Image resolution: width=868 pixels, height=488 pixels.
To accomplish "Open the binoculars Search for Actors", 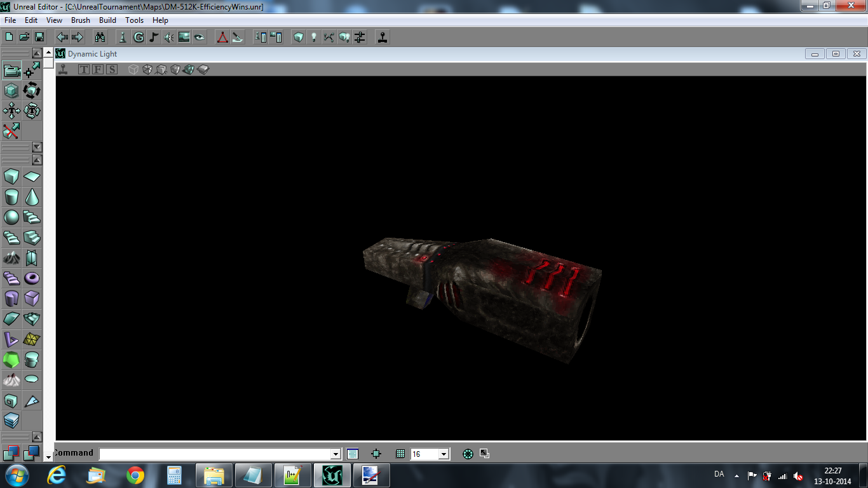I will (x=100, y=37).
